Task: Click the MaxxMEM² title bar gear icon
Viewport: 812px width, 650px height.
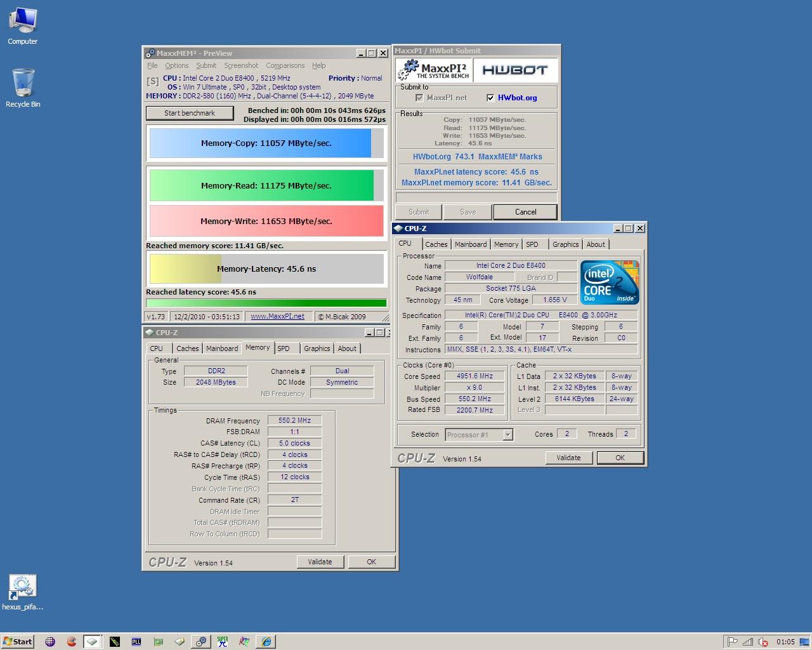Action: point(150,53)
